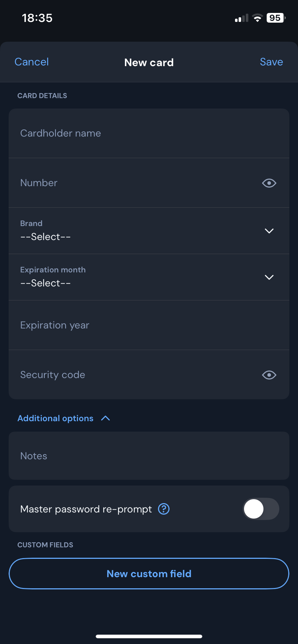
Task: Collapse Additional options using its up chevron
Action: coord(105,418)
